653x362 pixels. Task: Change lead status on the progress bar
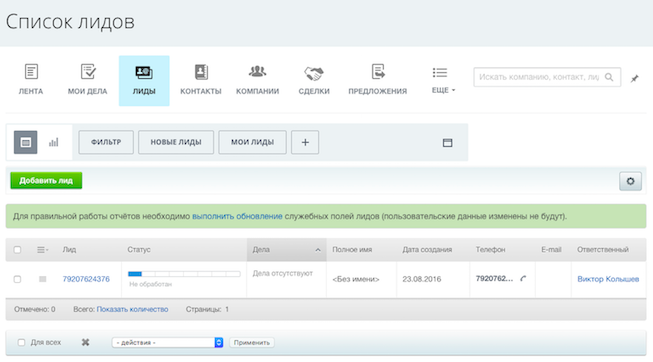[x=184, y=274]
